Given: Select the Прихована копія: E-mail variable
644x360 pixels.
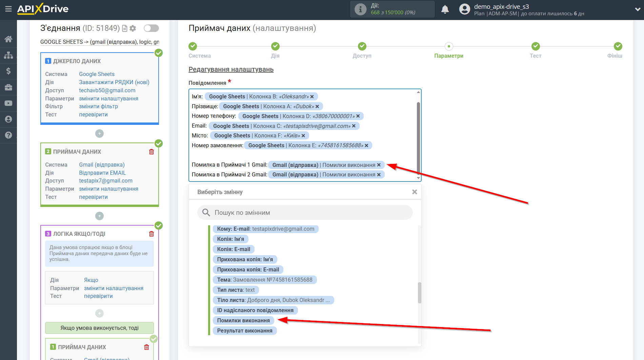Looking at the screenshot, I should (248, 270).
